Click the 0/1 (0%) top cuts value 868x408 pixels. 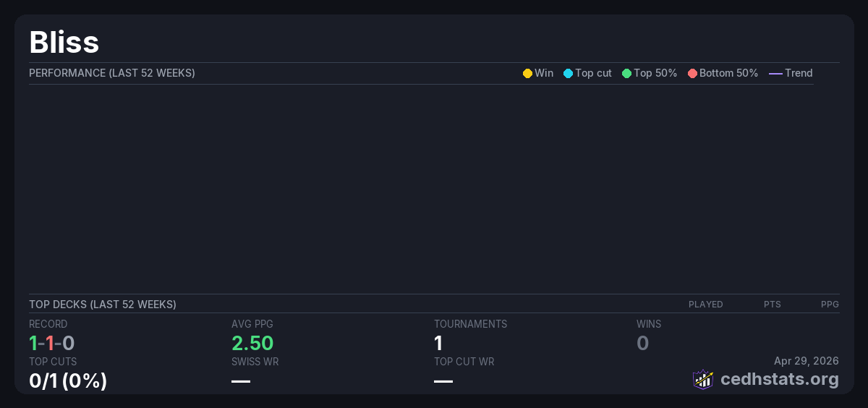[x=68, y=381]
